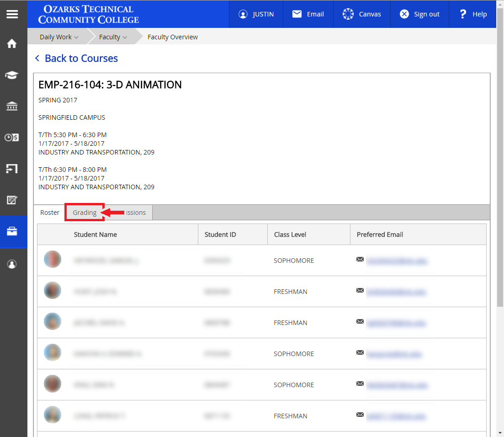Click SPRINGFIELD CAMPUS text
Screen dimensions: 504x437
(x=72, y=117)
